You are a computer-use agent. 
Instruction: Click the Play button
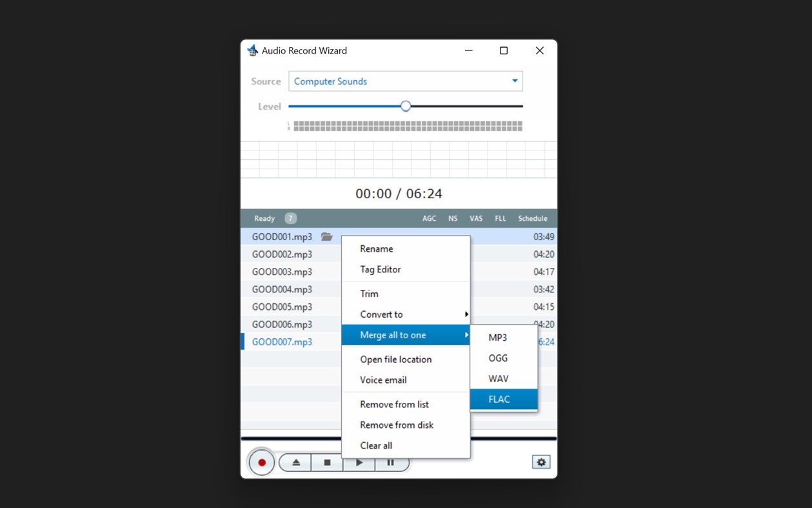[x=359, y=462]
